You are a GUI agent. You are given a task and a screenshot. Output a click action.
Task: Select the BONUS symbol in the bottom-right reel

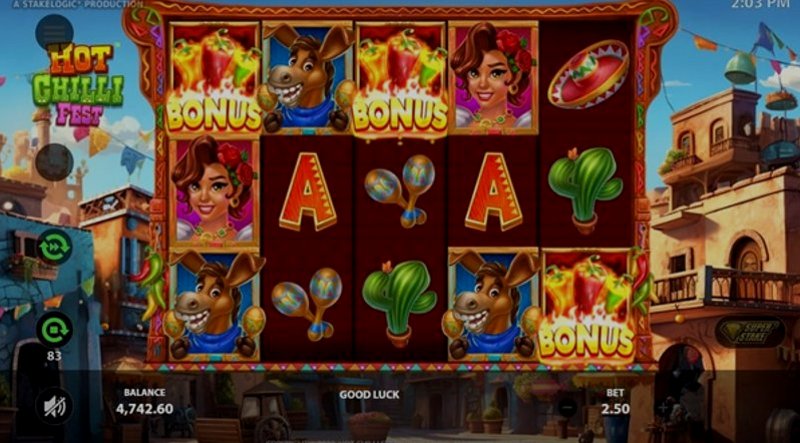coord(587,306)
